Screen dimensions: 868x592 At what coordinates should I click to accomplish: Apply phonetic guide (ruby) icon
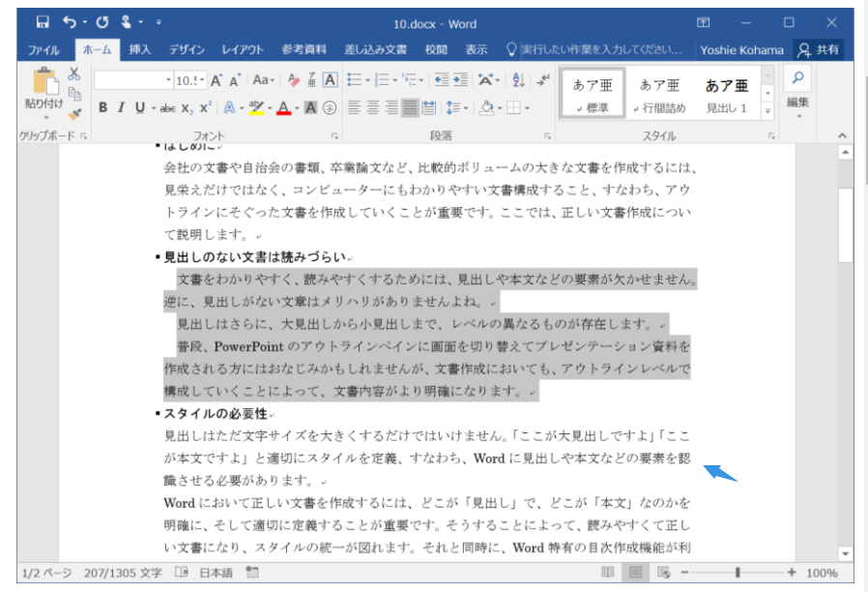click(x=311, y=80)
